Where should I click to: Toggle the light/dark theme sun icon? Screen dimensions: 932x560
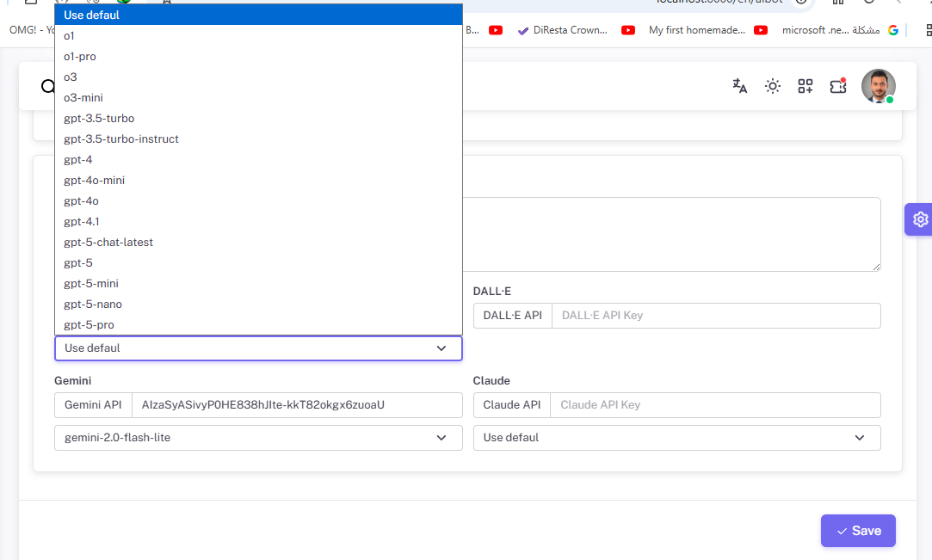[x=773, y=86]
